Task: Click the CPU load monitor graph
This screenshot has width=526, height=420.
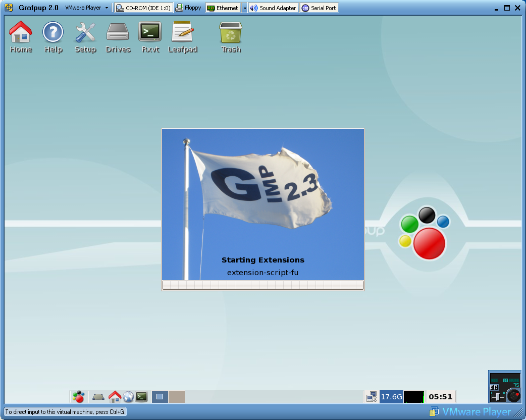Action: pyautogui.click(x=414, y=397)
